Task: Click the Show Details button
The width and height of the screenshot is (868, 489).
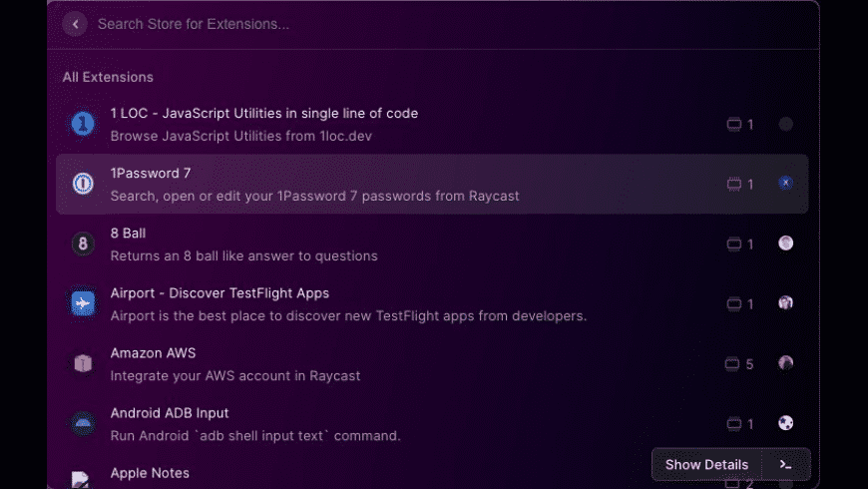Action: tap(706, 465)
